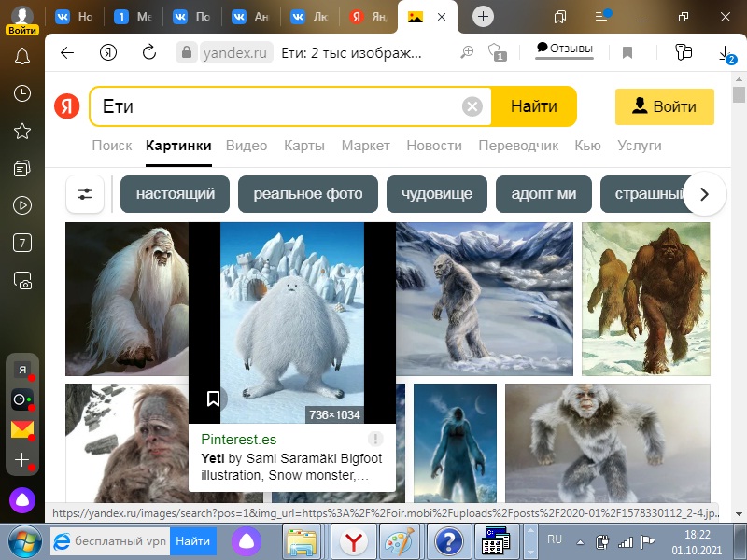Open the Windows Start menu
This screenshot has width=747, height=560.
(x=24, y=541)
